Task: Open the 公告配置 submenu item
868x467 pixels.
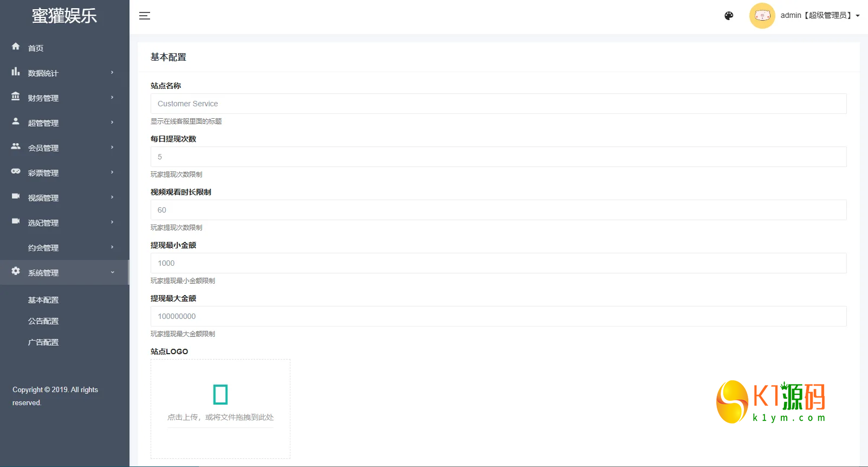Action: [43, 321]
